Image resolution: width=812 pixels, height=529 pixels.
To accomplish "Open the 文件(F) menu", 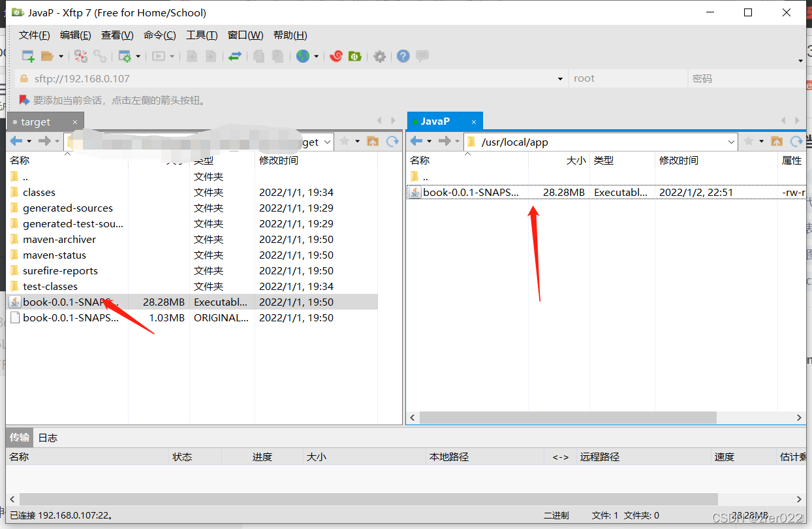I will click(35, 35).
